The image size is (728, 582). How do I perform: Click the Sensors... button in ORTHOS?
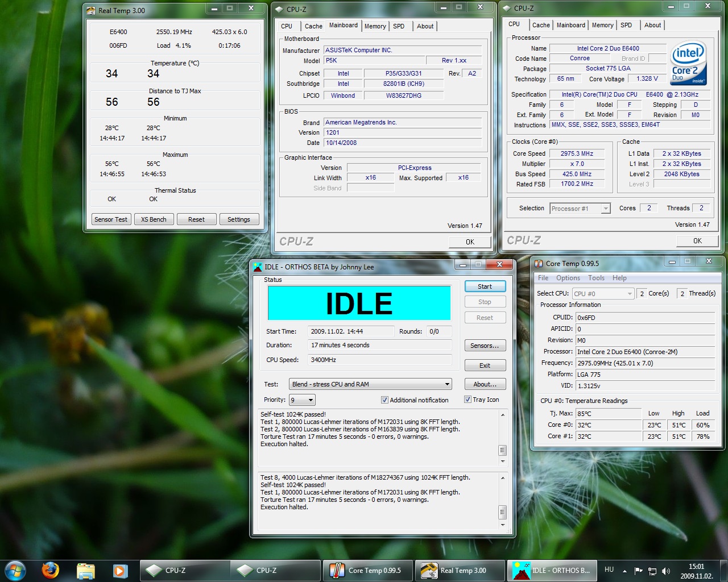pos(485,346)
